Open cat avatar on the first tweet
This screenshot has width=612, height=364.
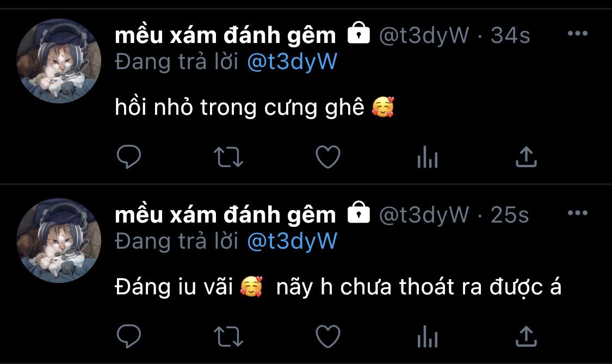click(x=59, y=61)
